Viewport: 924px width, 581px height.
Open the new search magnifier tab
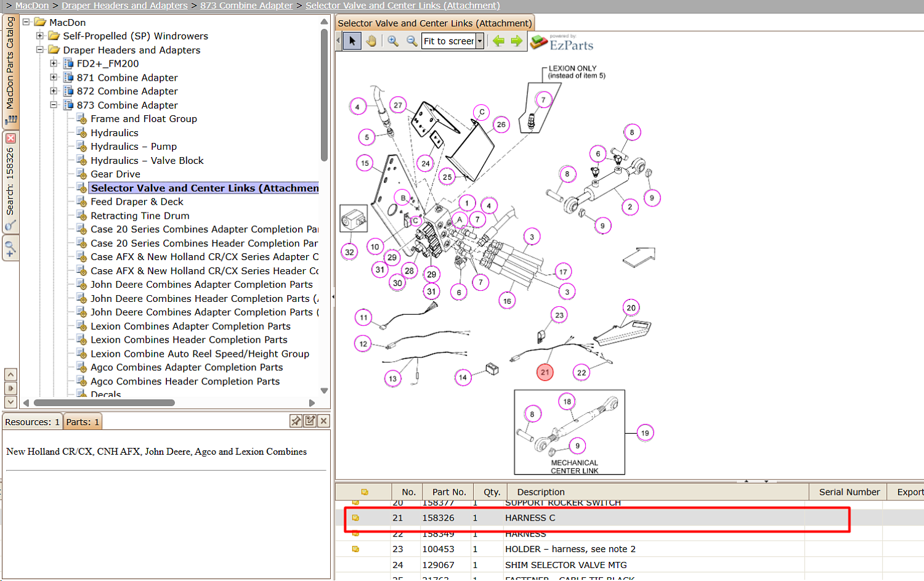pos(10,248)
